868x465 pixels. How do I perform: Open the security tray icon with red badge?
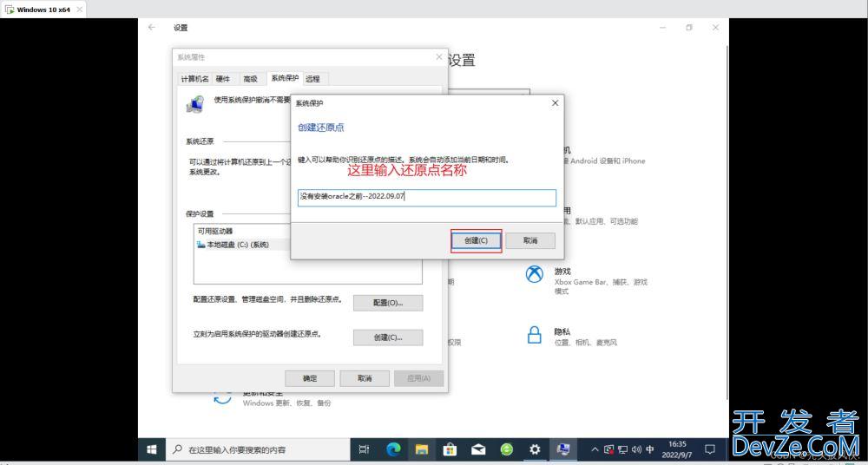coord(609,449)
